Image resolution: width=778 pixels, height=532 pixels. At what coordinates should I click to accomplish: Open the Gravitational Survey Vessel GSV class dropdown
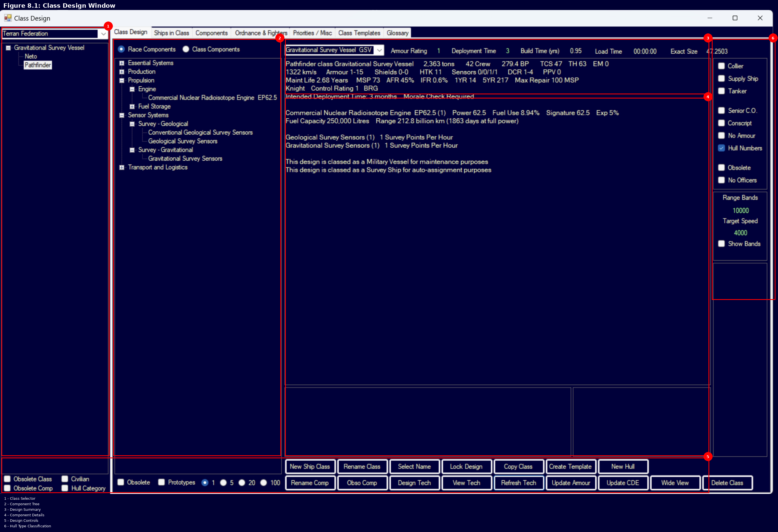[379, 50]
